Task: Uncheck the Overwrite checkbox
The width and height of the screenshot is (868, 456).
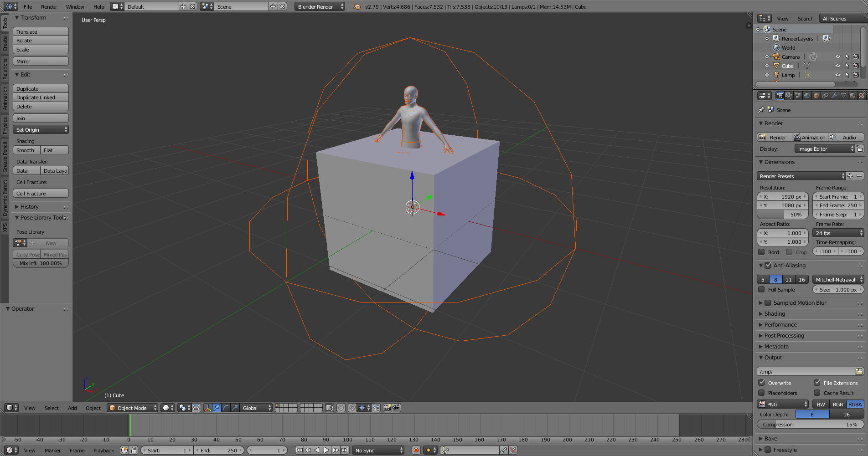Action: pyautogui.click(x=761, y=383)
